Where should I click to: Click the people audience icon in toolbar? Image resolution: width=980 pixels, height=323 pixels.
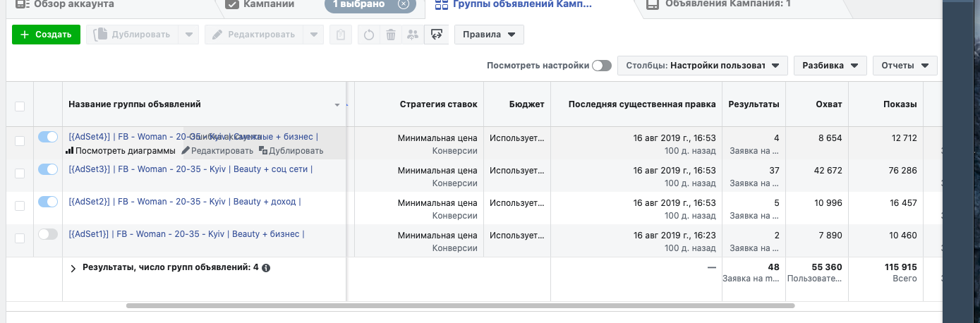pos(412,35)
